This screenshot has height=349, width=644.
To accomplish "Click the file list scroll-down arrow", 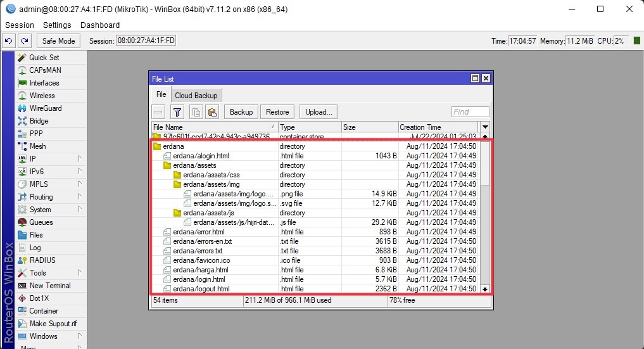I will tap(485, 289).
